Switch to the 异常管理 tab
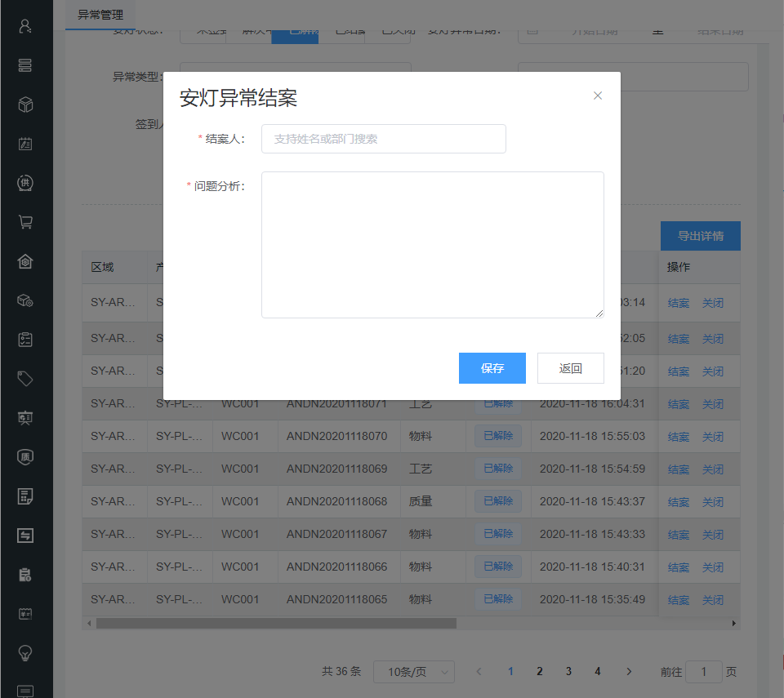Viewport: 784px width, 698px height. pyautogui.click(x=100, y=15)
